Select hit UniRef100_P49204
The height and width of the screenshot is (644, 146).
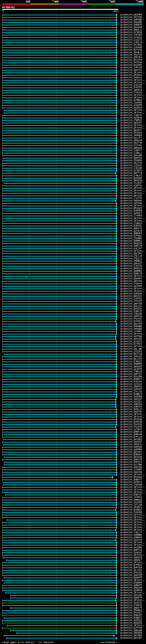coord(131,284)
